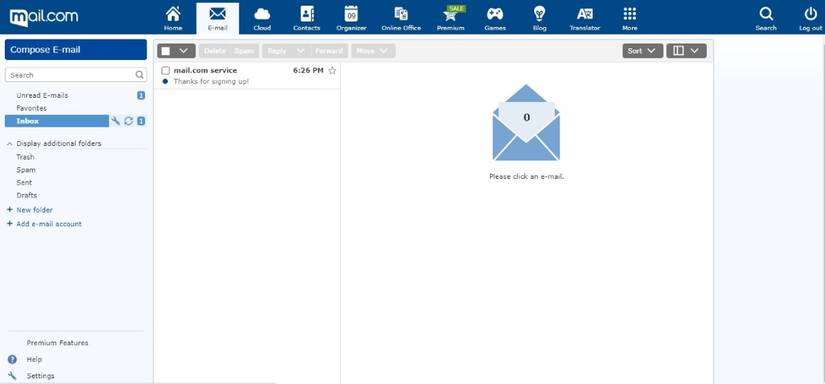Open select-all dropdown arrow
This screenshot has width=825, height=384.
tap(184, 51)
